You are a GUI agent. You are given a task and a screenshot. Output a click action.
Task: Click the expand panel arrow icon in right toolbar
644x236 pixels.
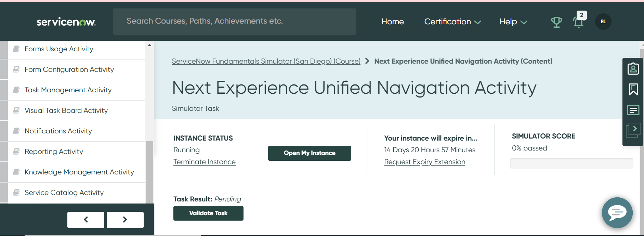(633, 130)
